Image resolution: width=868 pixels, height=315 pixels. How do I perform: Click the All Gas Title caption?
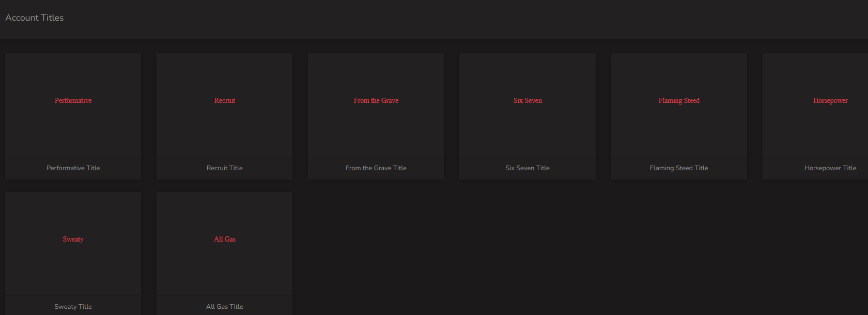tap(224, 307)
